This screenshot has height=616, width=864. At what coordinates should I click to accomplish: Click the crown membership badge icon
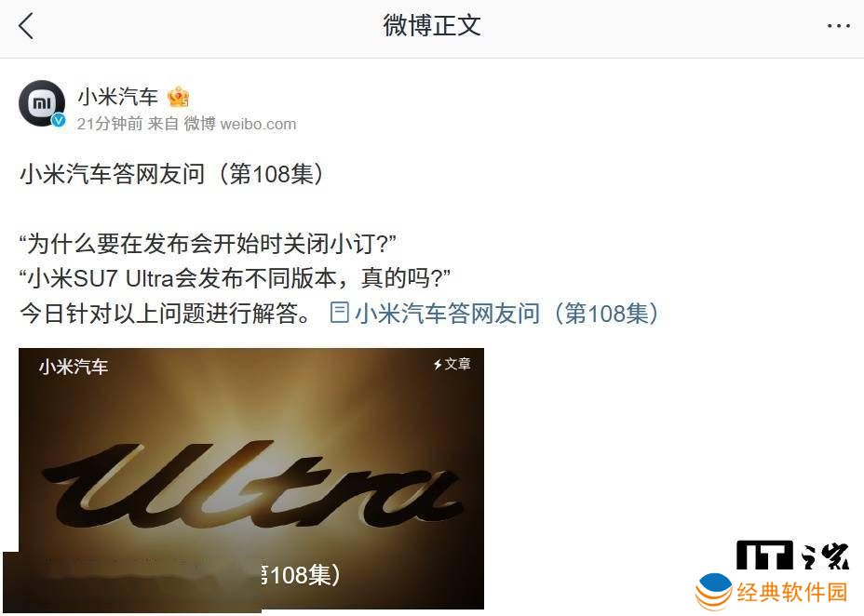click(179, 98)
